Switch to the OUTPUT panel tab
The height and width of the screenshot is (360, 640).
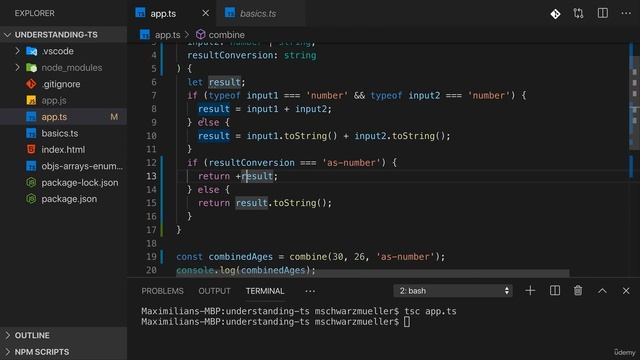point(214,291)
